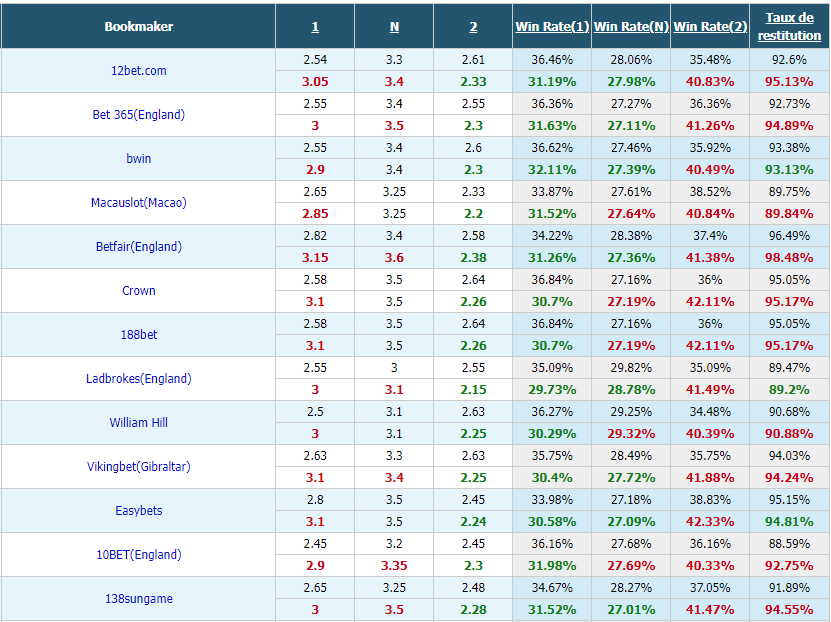Screen dimensions: 831x622
Task: Select Crown initial odds 2.58
Action: tap(315, 280)
